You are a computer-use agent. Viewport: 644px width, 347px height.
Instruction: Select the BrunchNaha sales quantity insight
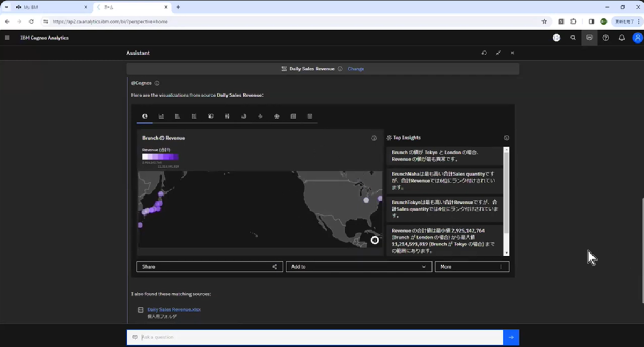444,180
